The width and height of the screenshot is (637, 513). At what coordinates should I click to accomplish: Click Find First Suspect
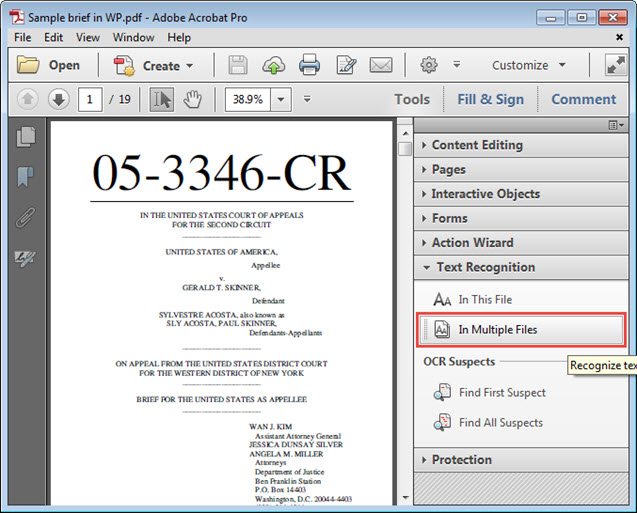pos(501,393)
